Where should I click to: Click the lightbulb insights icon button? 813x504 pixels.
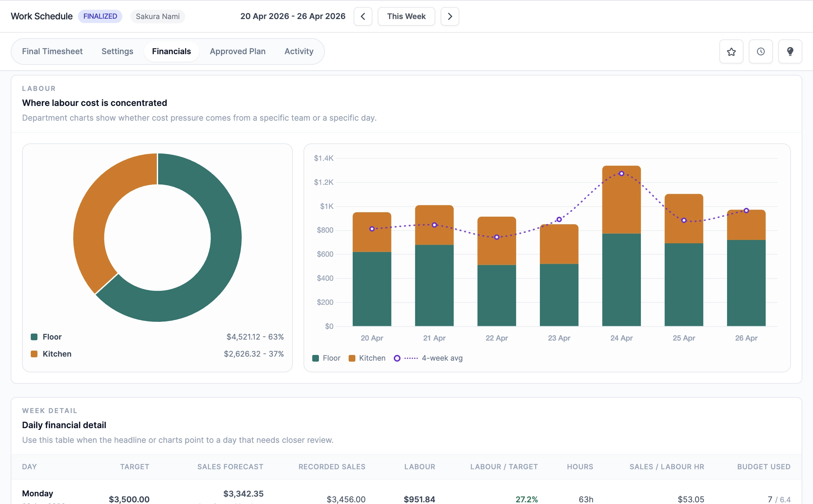(790, 51)
